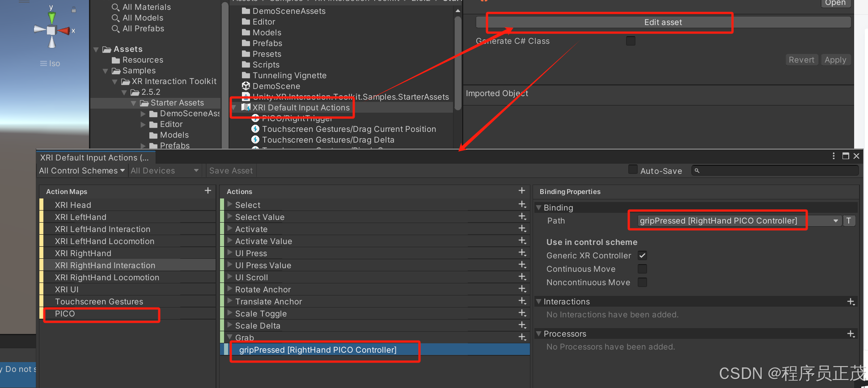Image resolution: width=868 pixels, height=388 pixels.
Task: Enable the Auto-Save checkbox
Action: point(633,170)
